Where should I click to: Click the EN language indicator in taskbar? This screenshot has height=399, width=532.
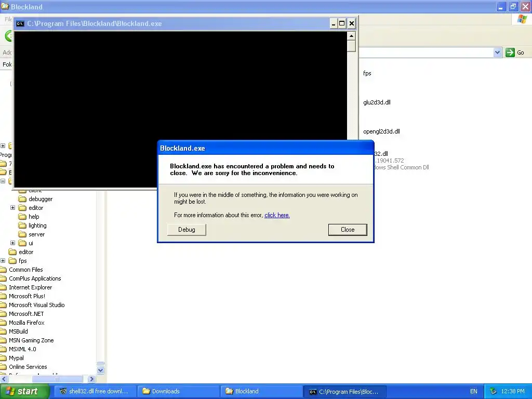tap(474, 391)
